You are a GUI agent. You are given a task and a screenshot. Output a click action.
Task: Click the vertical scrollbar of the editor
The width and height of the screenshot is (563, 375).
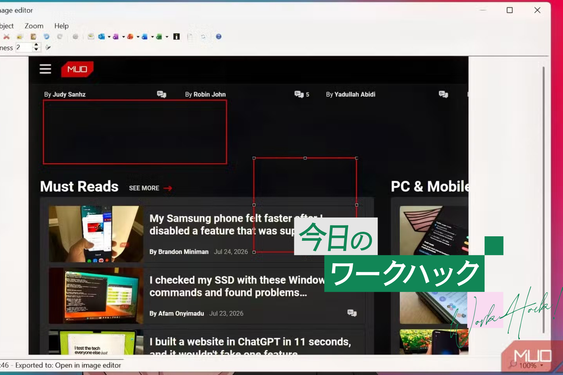point(544,199)
